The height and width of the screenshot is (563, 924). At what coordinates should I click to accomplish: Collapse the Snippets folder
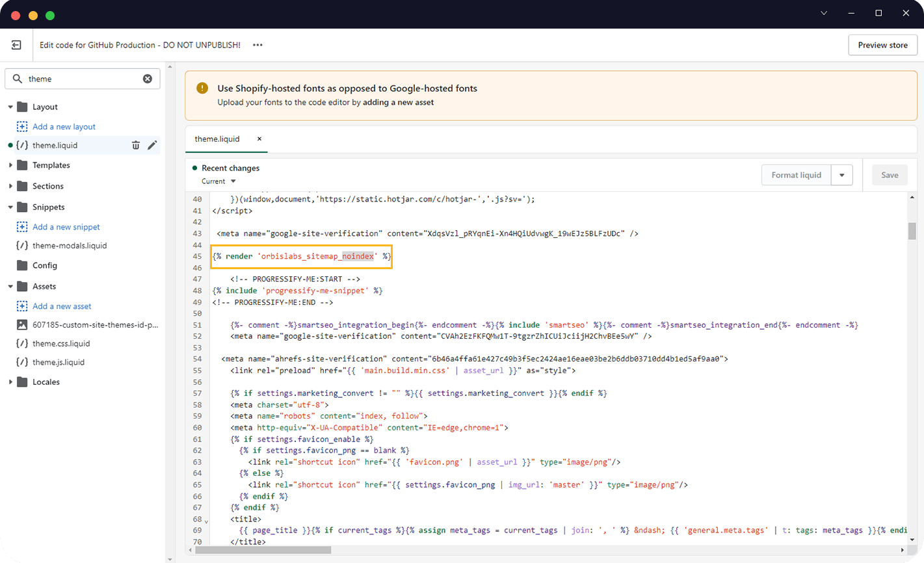point(10,207)
